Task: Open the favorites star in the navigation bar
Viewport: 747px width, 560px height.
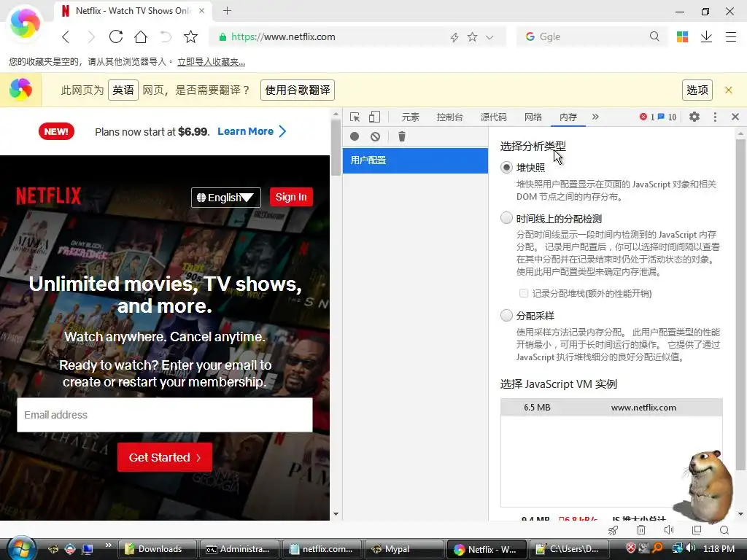Action: click(190, 36)
